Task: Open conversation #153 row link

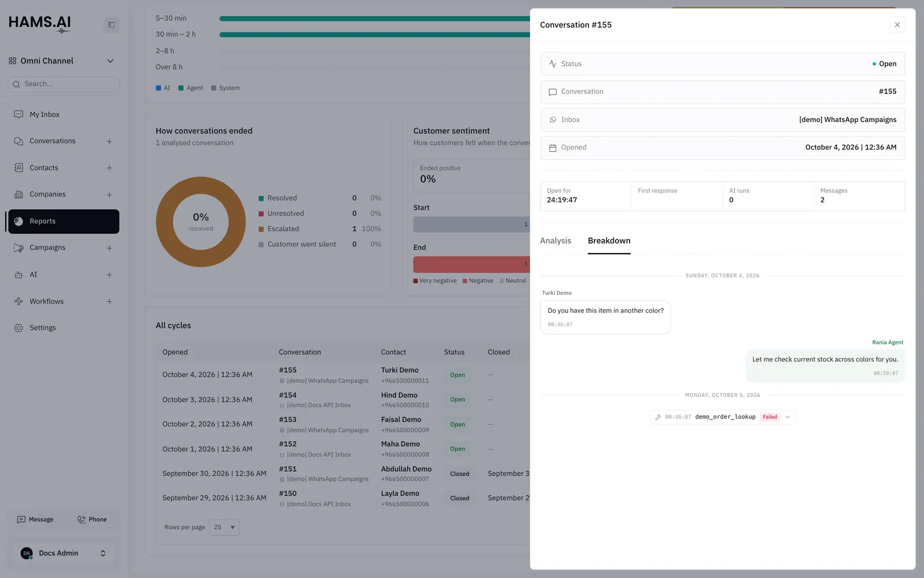Action: click(288, 420)
